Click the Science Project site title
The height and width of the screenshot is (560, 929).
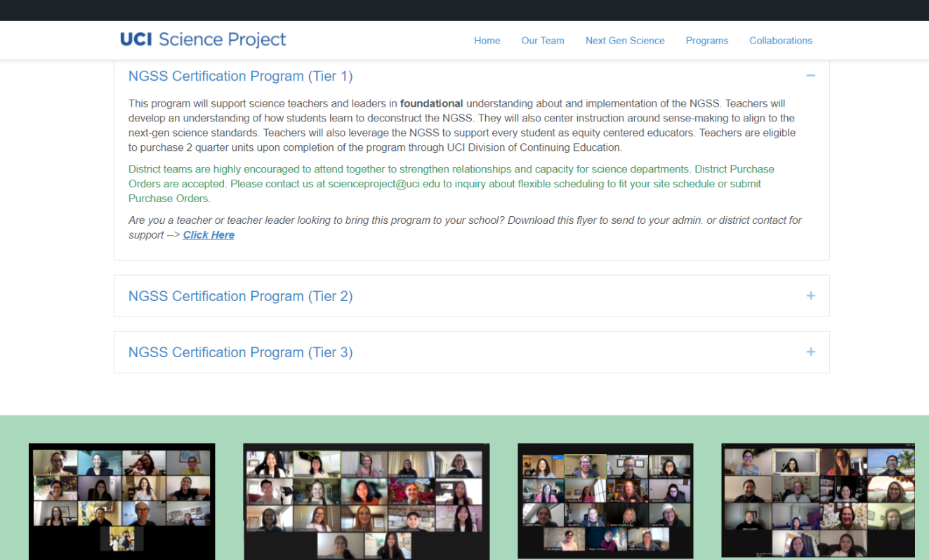pyautogui.click(x=220, y=40)
